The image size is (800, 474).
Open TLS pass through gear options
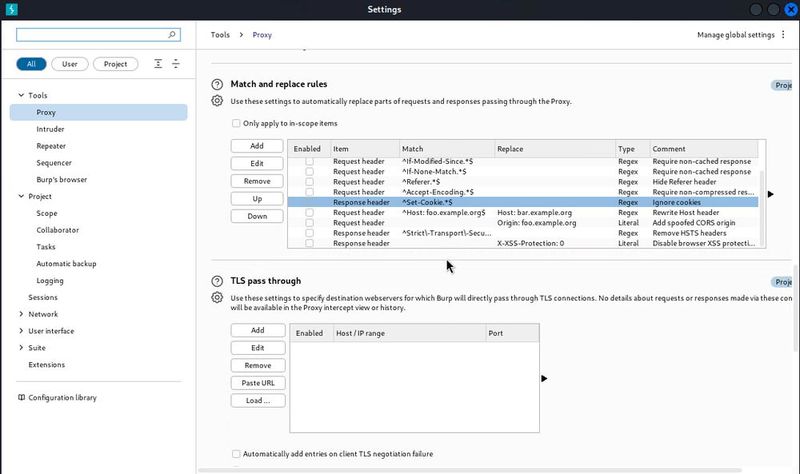point(217,297)
